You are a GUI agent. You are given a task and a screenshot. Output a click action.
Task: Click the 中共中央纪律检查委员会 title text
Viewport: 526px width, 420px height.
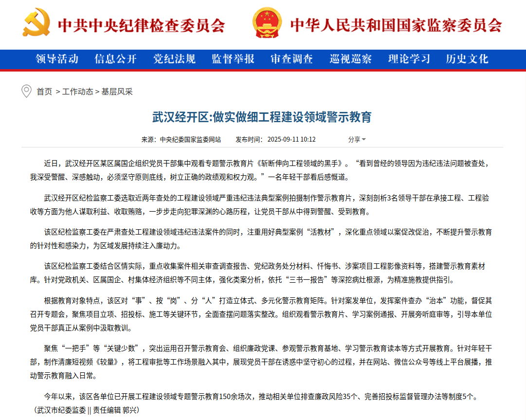click(142, 25)
